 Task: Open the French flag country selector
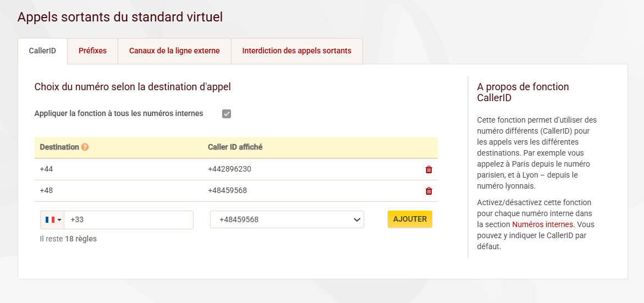(53, 220)
